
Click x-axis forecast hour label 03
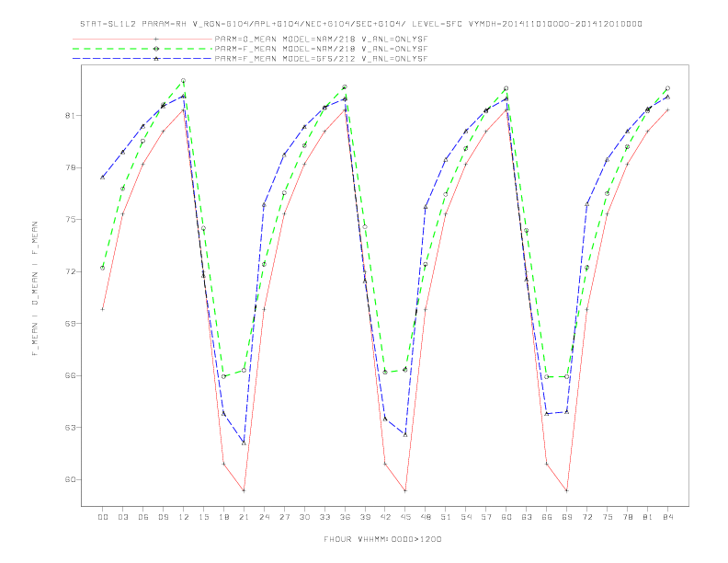122,517
